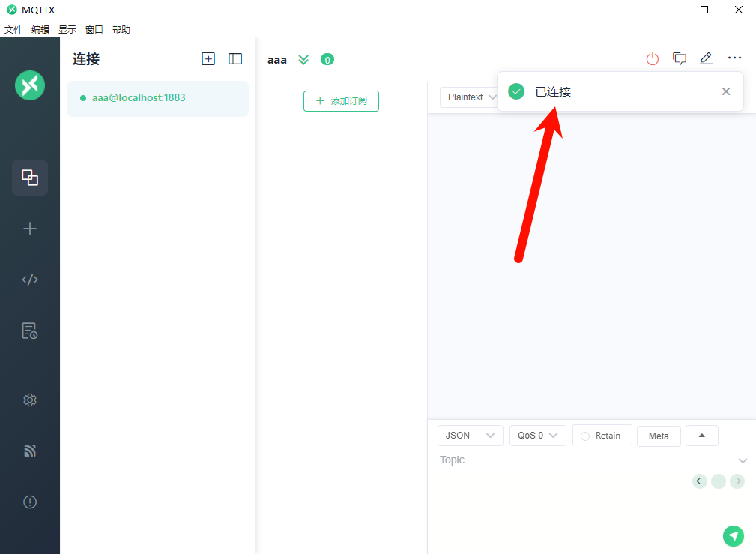Open the 帮助 menu
Screen dimensions: 756x554
[x=121, y=30]
